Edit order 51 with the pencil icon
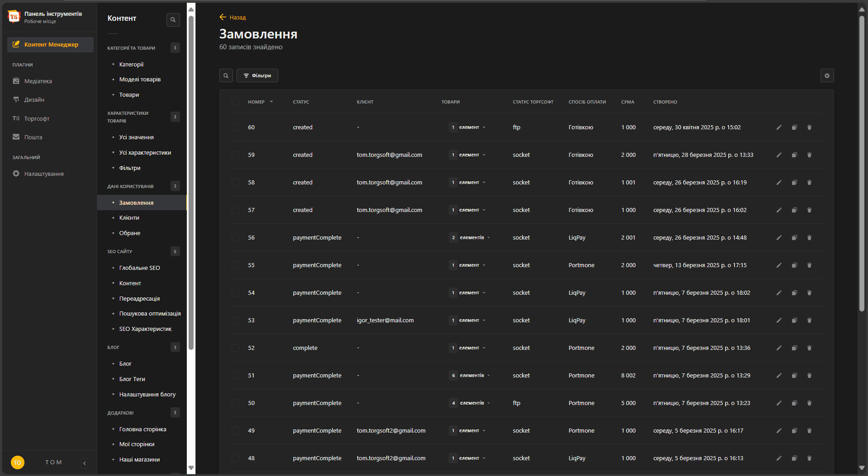Screen dimensions: 868x476 click(x=779, y=376)
